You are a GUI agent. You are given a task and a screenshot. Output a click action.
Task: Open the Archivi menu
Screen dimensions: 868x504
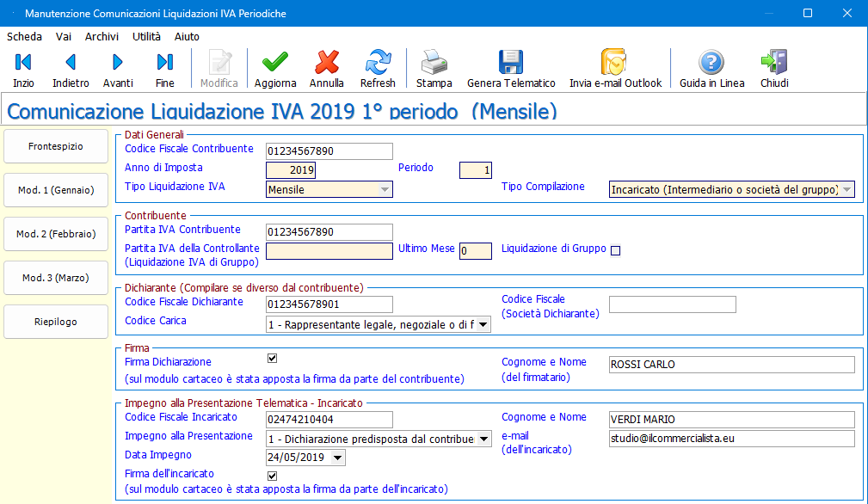click(x=102, y=36)
